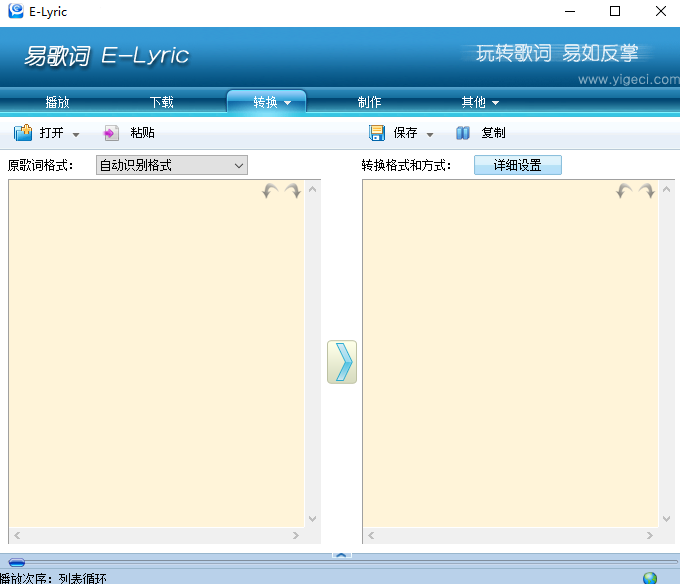Click the E-Lyric app icon in title bar

point(16,11)
